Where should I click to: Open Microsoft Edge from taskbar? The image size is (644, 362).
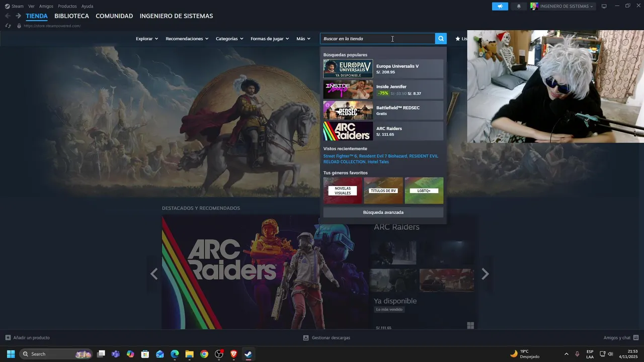click(x=175, y=354)
